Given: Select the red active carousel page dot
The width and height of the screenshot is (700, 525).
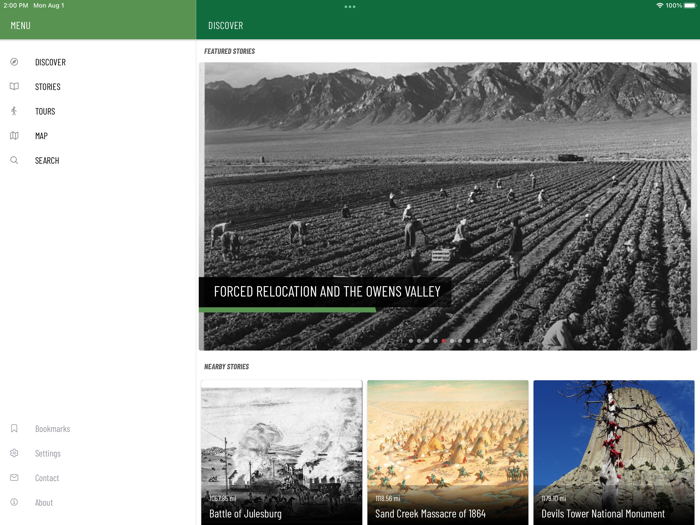Looking at the screenshot, I should (x=444, y=341).
